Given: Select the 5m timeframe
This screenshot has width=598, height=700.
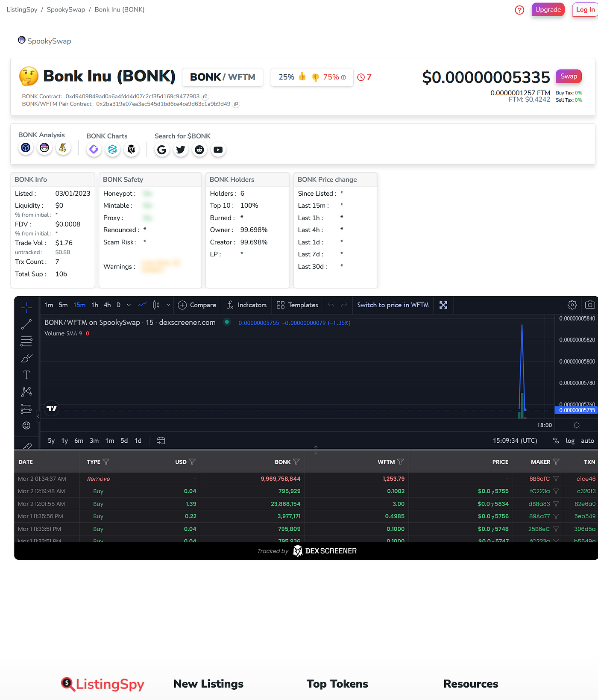Looking at the screenshot, I should coord(63,305).
